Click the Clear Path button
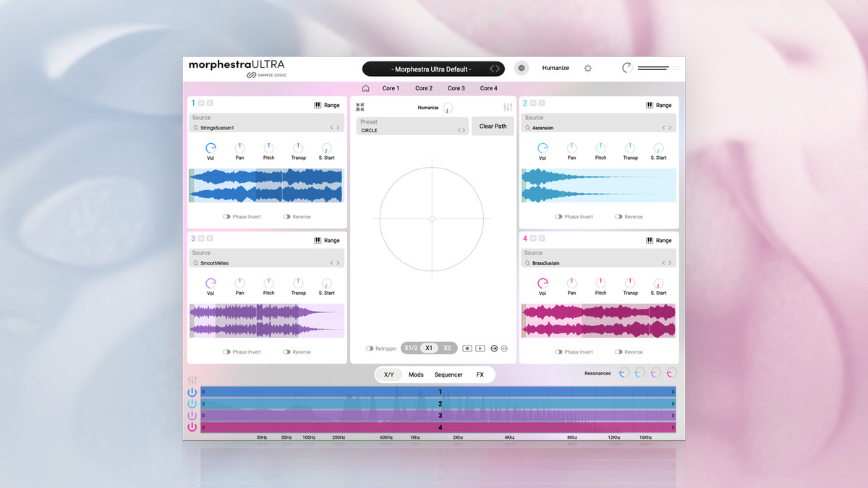The width and height of the screenshot is (868, 488). point(493,126)
